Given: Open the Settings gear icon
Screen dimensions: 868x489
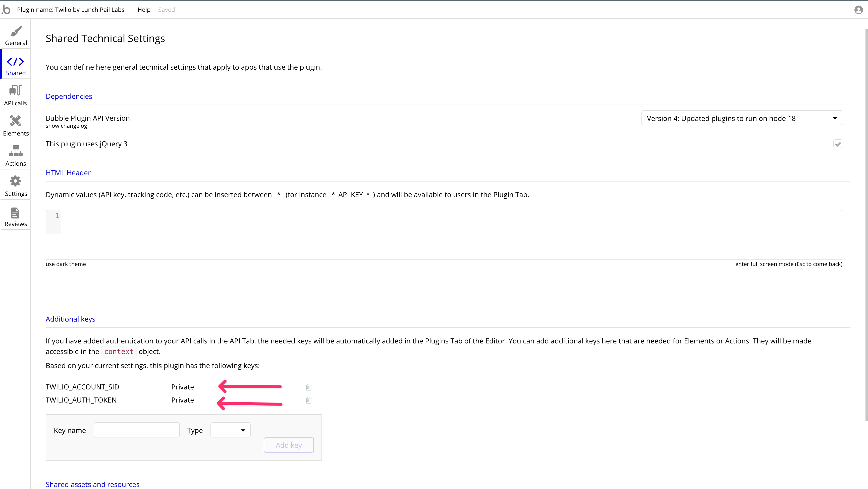Looking at the screenshot, I should point(16,186).
